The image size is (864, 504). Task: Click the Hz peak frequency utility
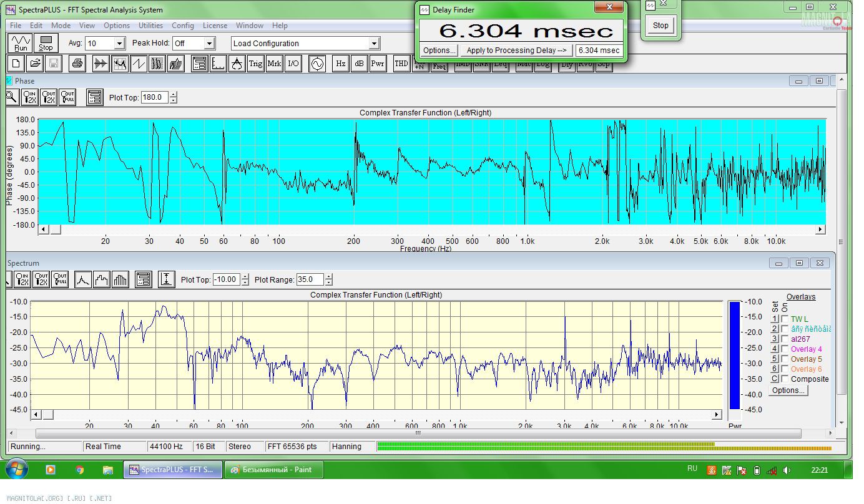click(x=340, y=63)
